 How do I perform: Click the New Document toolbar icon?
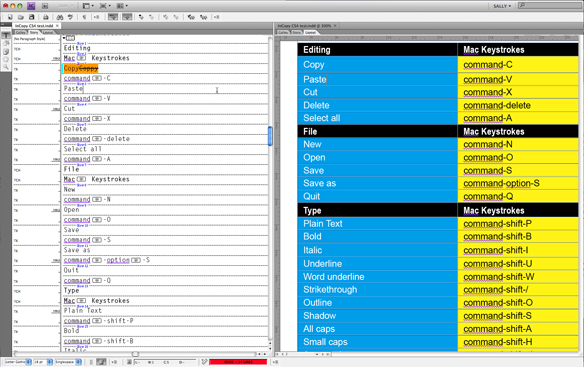[x=10, y=17]
